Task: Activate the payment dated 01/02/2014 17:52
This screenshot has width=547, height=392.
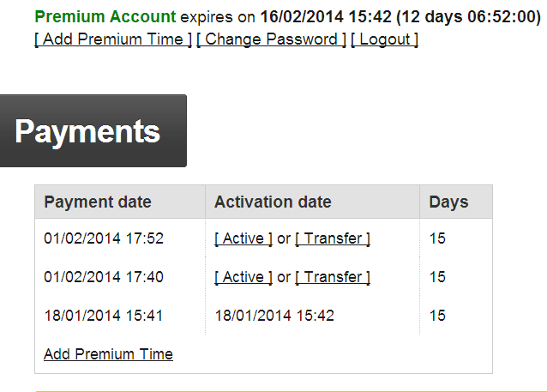Action: pyautogui.click(x=243, y=238)
